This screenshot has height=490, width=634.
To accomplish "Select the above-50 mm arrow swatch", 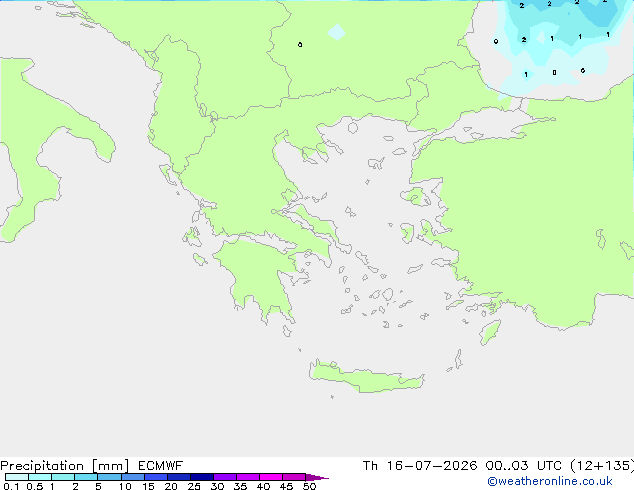I will click(317, 477).
